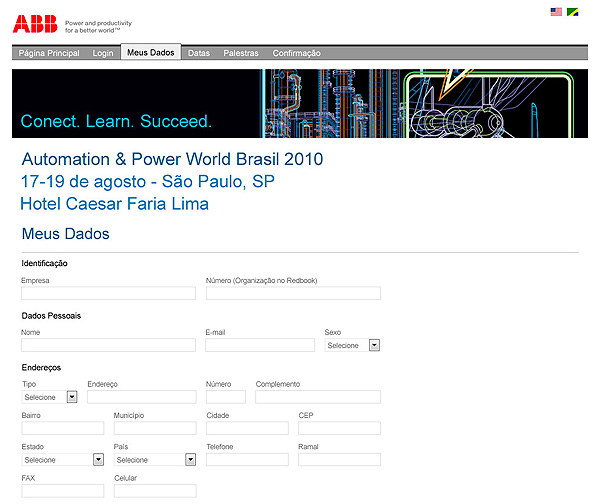Focus the Cidade input field
Screen dimensions: 600x504
pyautogui.click(x=247, y=428)
